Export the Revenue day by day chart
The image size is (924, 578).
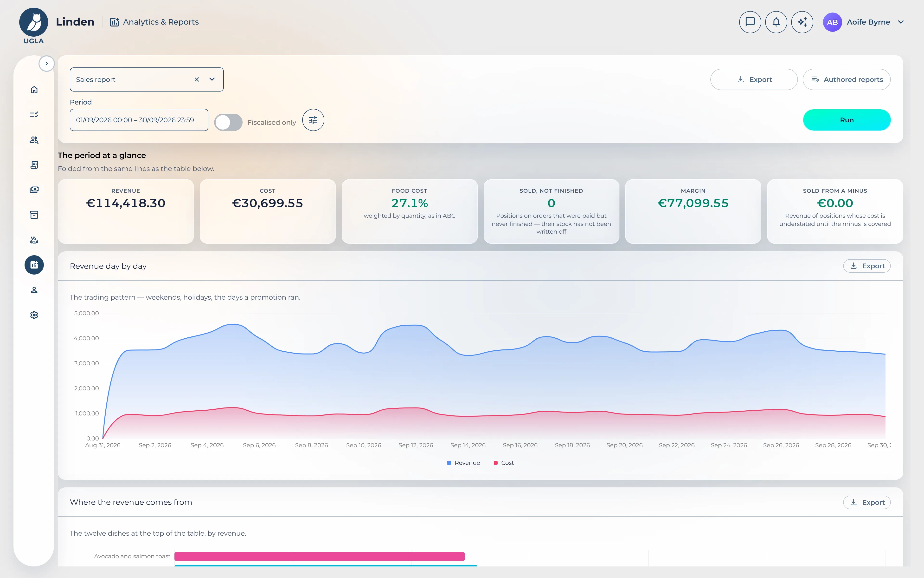pos(867,266)
